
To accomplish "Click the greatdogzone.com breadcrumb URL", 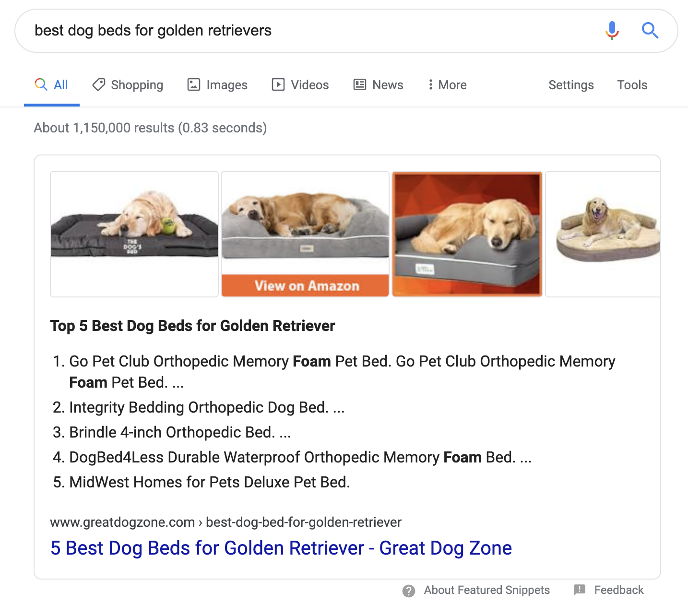I will (x=225, y=522).
